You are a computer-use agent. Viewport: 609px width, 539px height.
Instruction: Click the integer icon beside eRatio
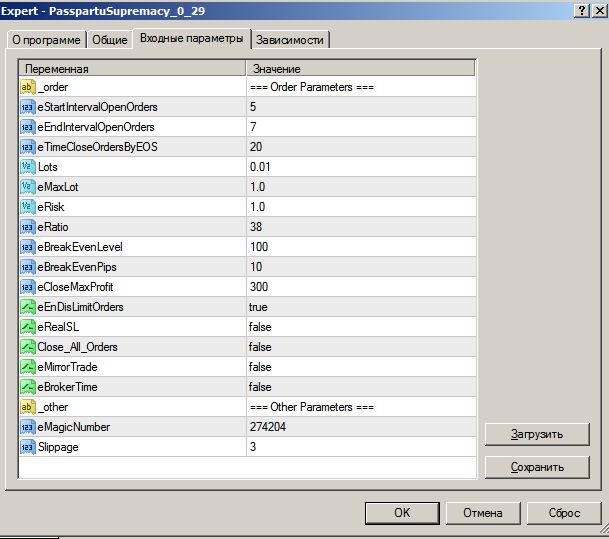coord(28,227)
